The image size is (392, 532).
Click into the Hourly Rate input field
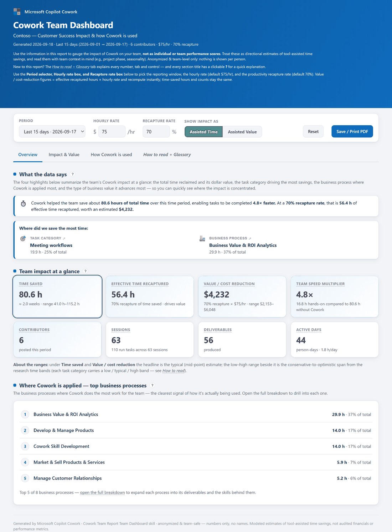112,132
